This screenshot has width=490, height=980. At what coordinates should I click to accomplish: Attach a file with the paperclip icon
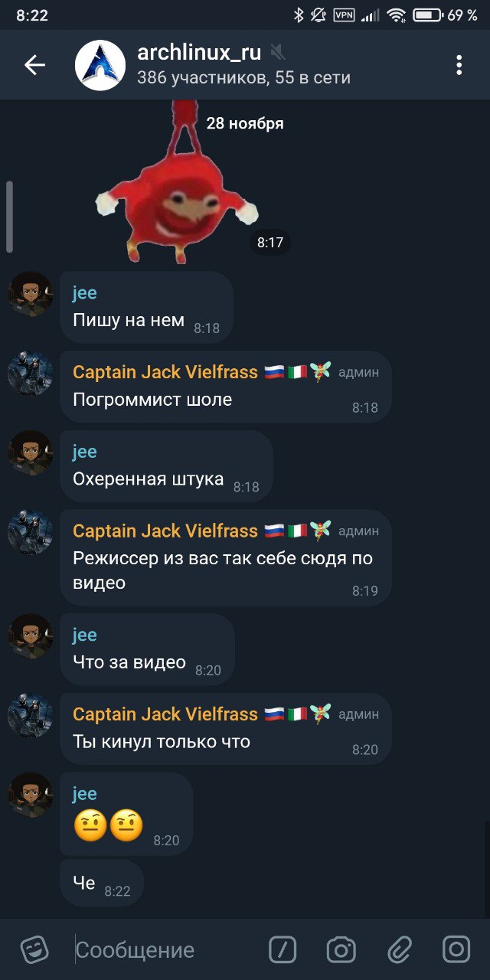point(400,950)
